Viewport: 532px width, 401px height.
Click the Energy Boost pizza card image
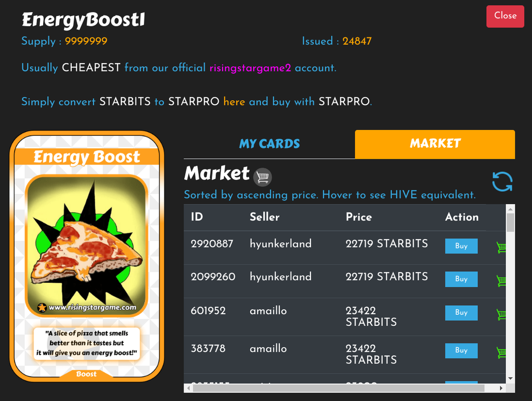tap(87, 256)
